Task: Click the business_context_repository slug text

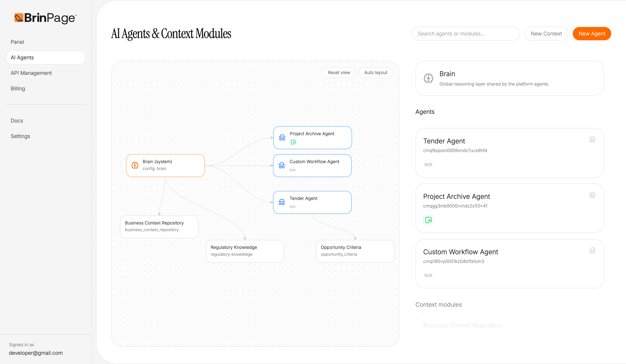Action: pyautogui.click(x=152, y=230)
